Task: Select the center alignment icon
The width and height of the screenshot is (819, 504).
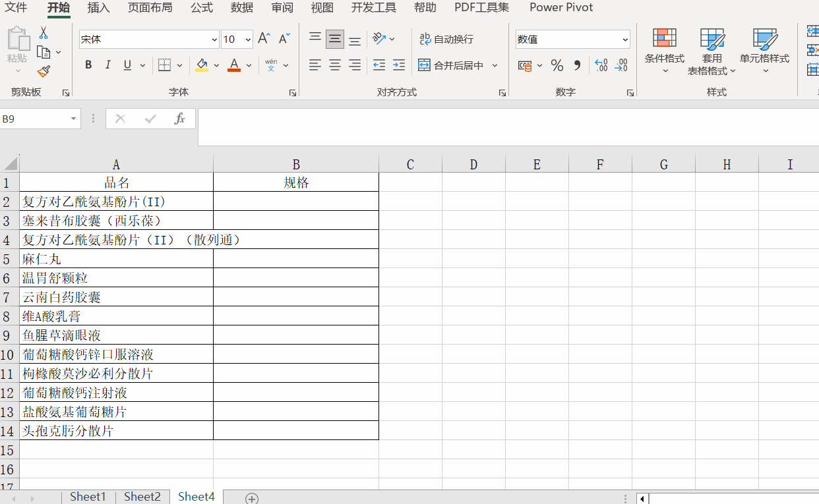Action: tap(334, 65)
